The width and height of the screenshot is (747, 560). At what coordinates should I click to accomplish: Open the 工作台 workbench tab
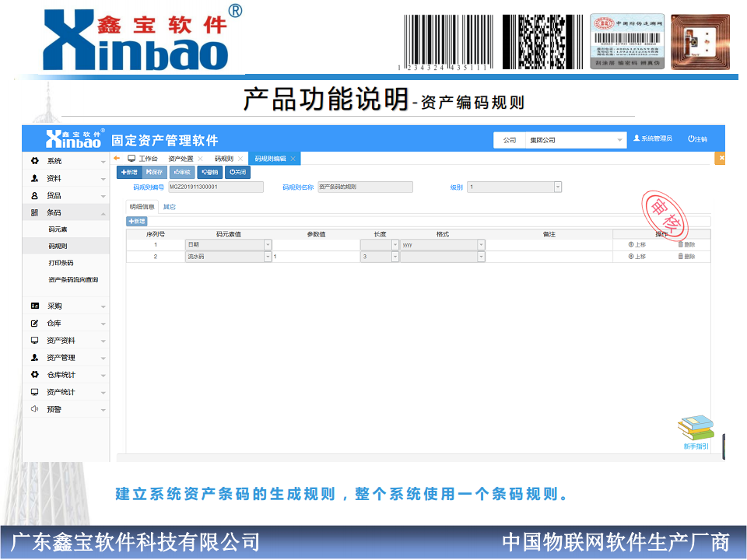(143, 159)
